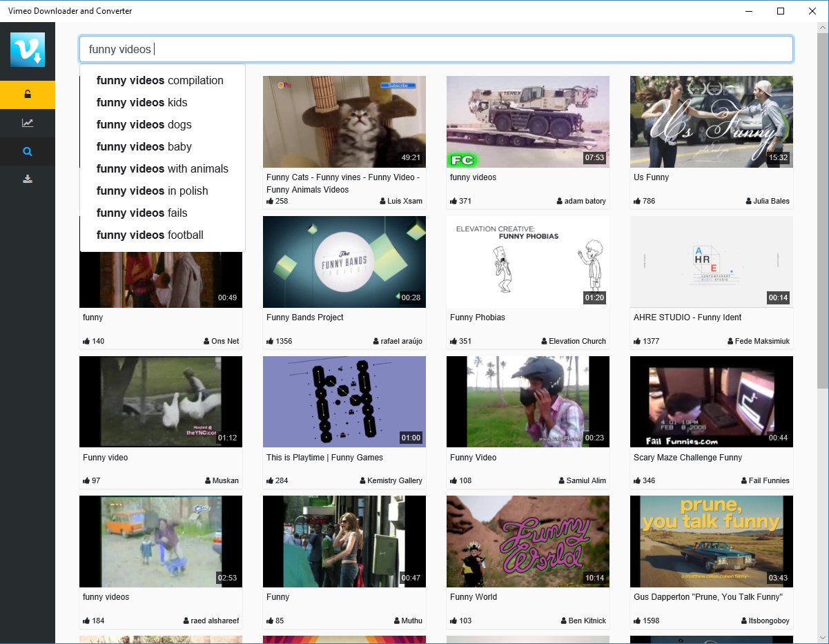829x644 pixels.
Task: Open the Prune, You Talk Funny thumbnail
Action: (712, 541)
